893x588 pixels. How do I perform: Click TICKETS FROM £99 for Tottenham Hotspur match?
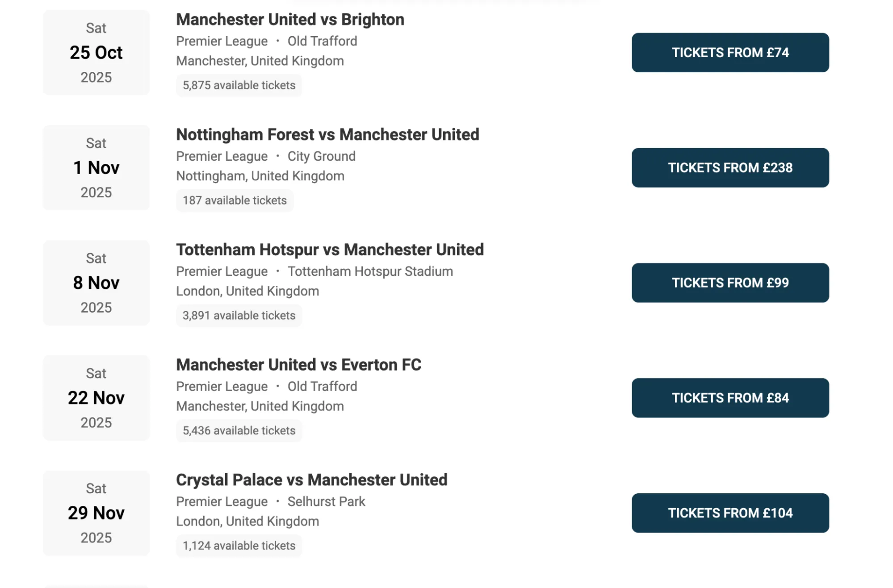pos(729,283)
